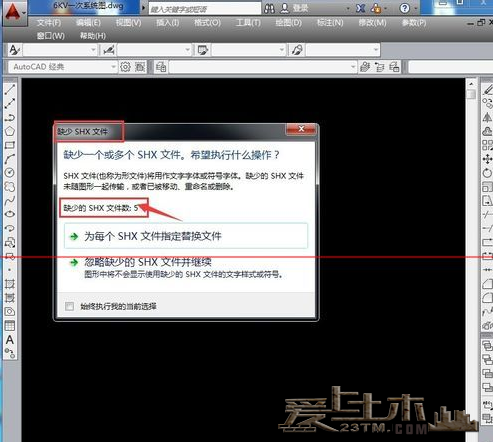Screen dimensions: 493x442
Task: Click the workspace settings gear icon
Action: [x=125, y=67]
